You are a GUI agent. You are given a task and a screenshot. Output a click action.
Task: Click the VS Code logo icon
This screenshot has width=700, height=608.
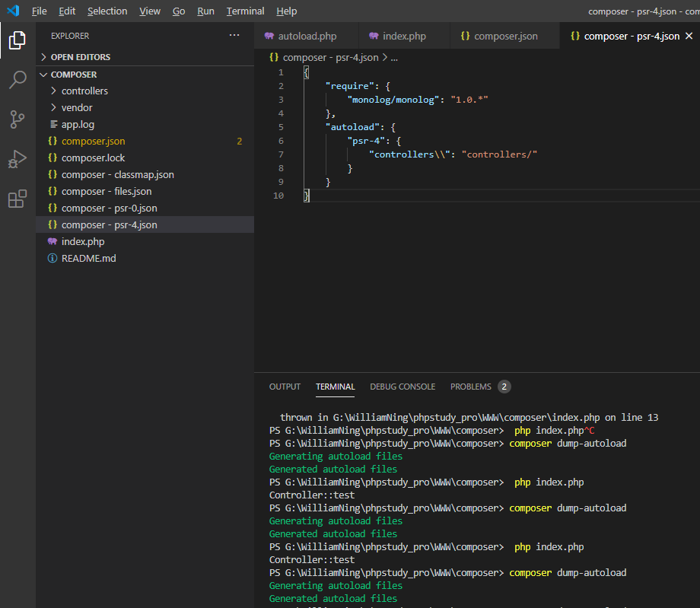click(12, 11)
